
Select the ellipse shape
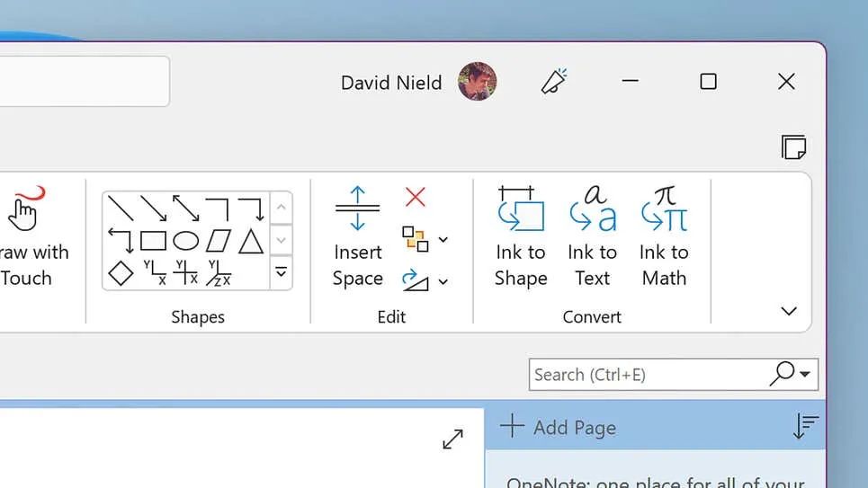point(185,241)
